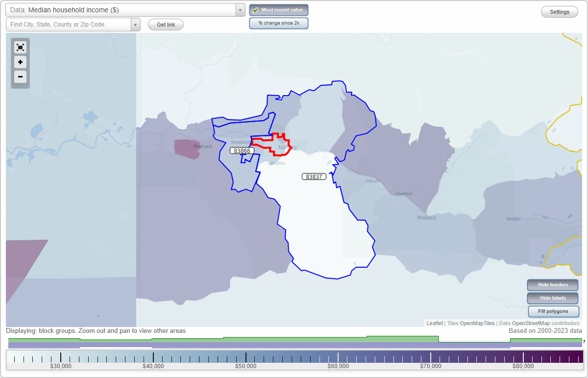Click the Mullan town label on map
The height and width of the screenshot is (378, 588).
click(x=514, y=219)
